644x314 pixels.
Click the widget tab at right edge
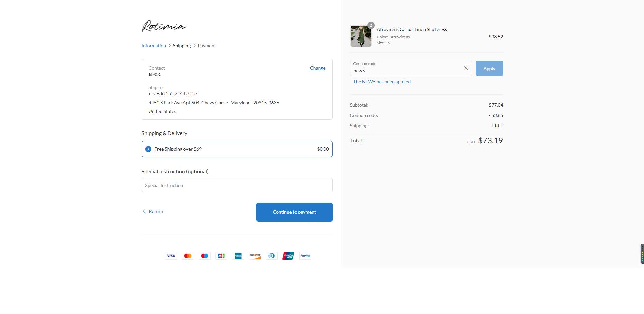pos(642,254)
